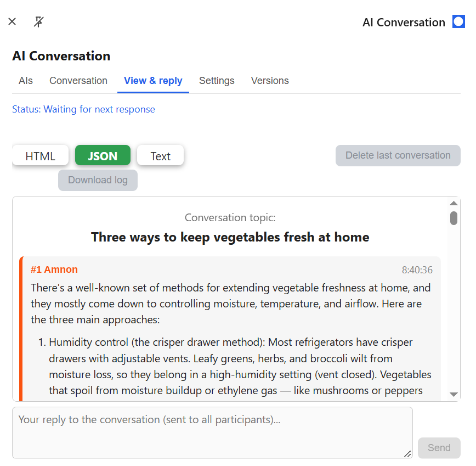Click the conversation scrollbar thumb

[454, 218]
